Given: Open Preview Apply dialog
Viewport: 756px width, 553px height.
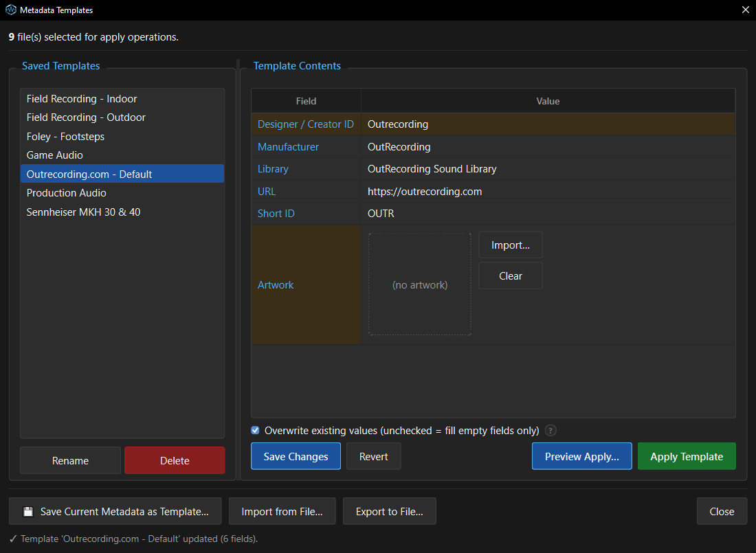Looking at the screenshot, I should (x=582, y=456).
